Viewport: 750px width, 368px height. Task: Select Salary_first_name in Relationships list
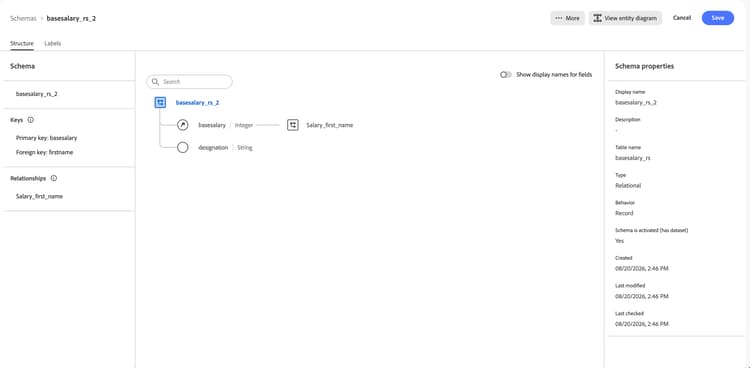pos(39,196)
